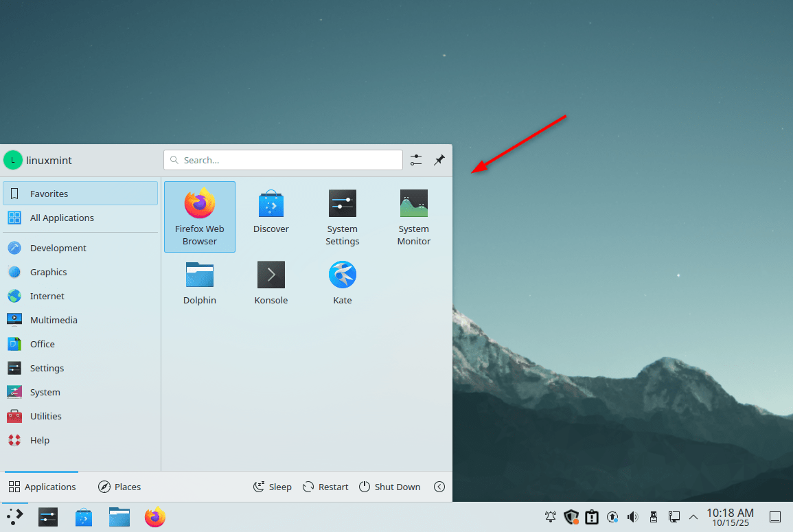Expand the hidden system tray icons arrow
The width and height of the screenshot is (793, 532).
[693, 517]
